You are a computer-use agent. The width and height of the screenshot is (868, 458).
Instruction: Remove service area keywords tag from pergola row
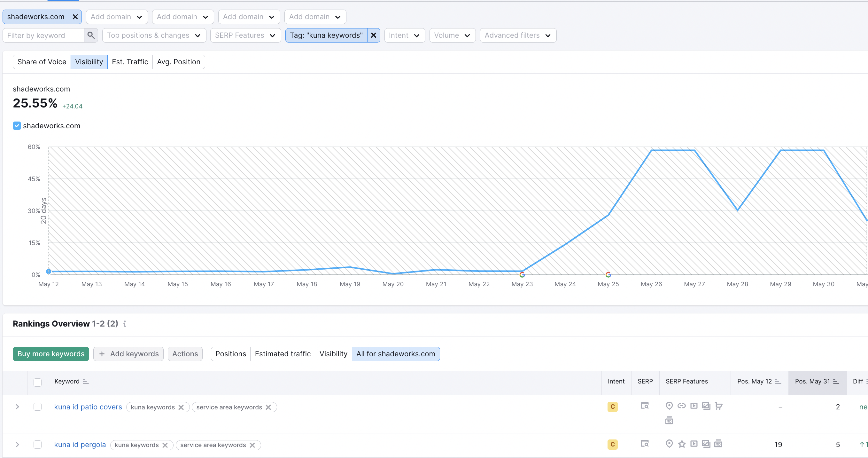[x=252, y=445]
